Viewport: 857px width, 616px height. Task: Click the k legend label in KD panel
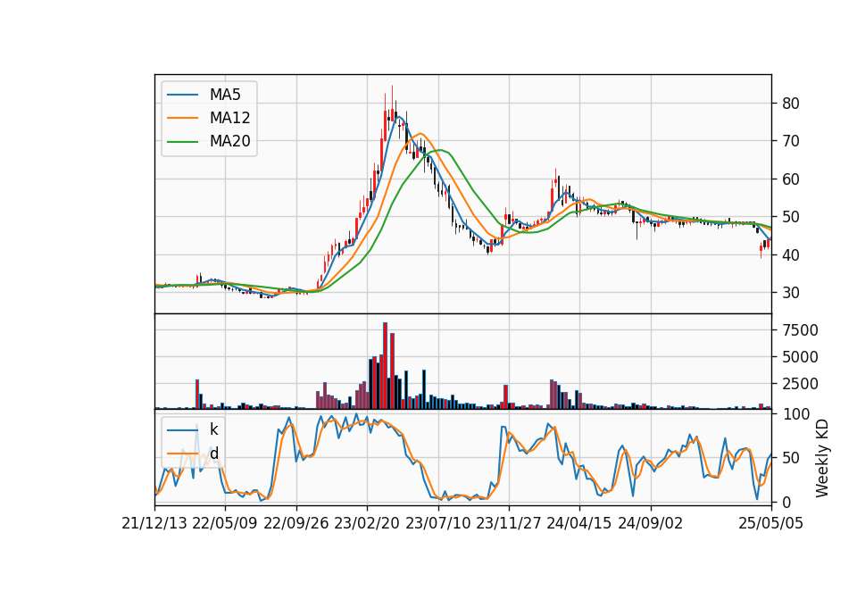(x=213, y=429)
